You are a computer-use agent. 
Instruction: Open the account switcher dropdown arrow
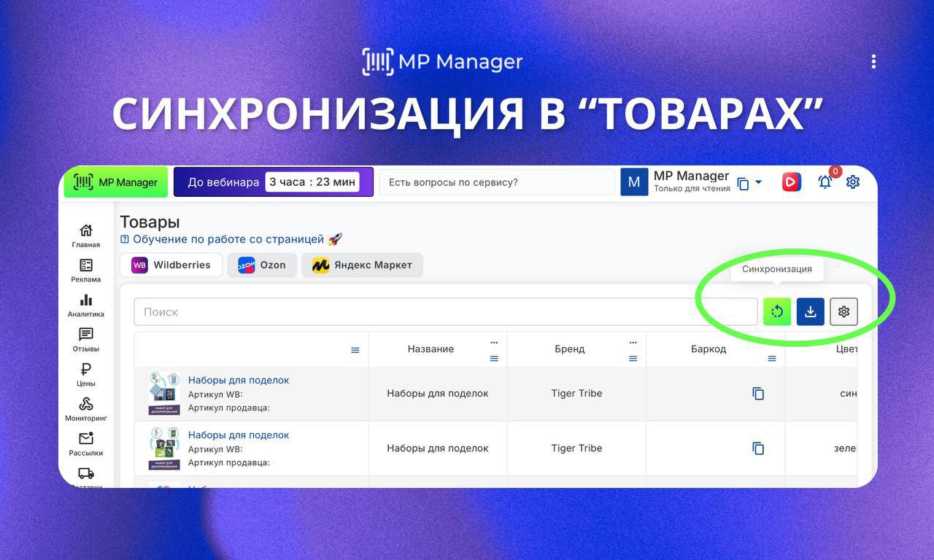tap(758, 182)
